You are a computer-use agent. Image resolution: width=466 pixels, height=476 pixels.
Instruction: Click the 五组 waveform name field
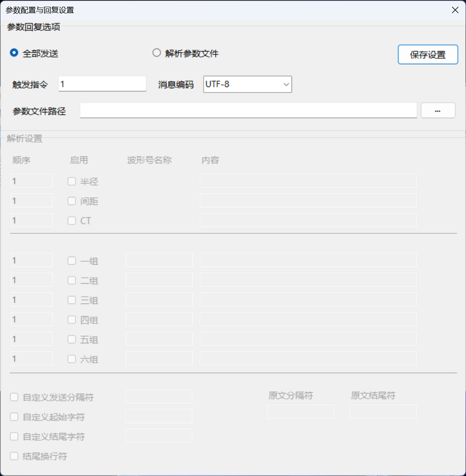coord(159,339)
